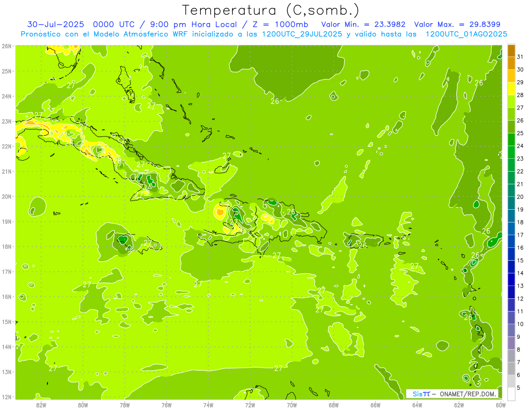Click the colorbar value label '29'
The image size is (532, 411).
(x=520, y=82)
